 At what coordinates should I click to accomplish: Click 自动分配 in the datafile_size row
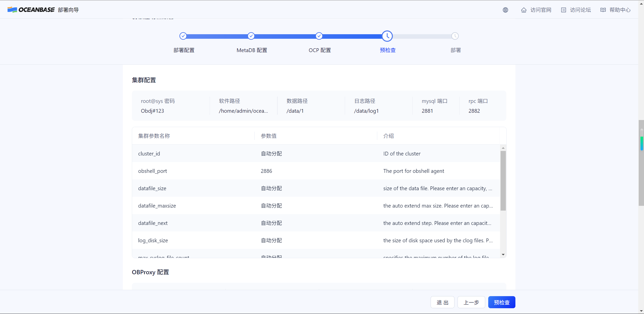point(271,188)
